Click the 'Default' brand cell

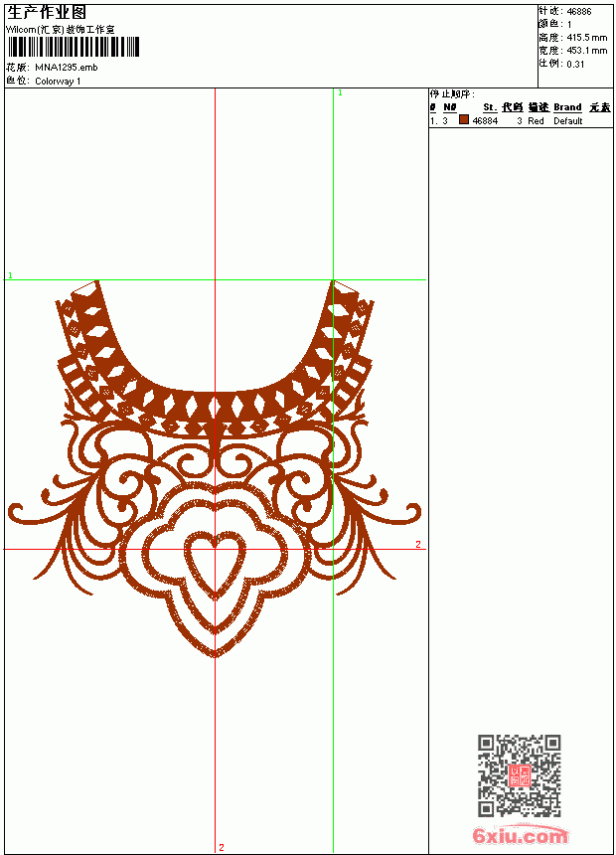click(568, 121)
